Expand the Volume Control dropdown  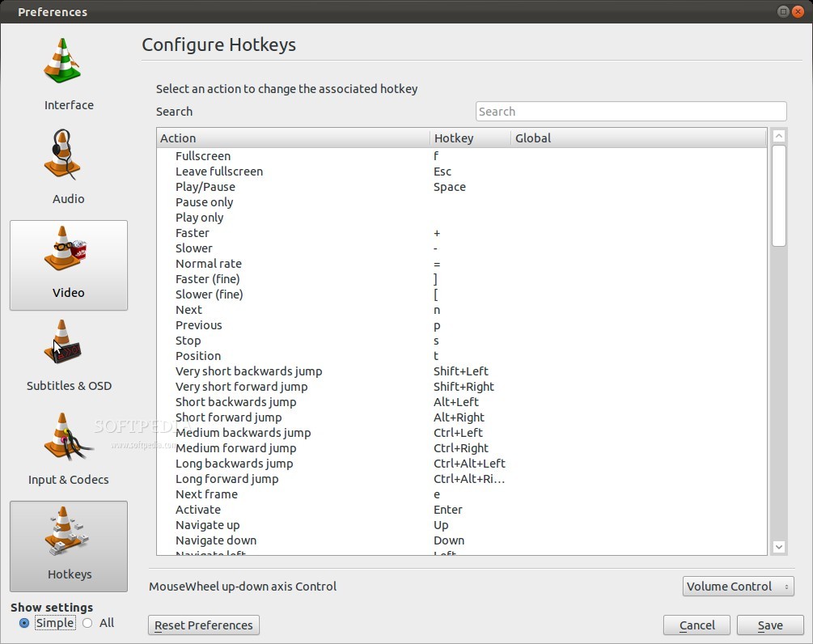point(738,587)
